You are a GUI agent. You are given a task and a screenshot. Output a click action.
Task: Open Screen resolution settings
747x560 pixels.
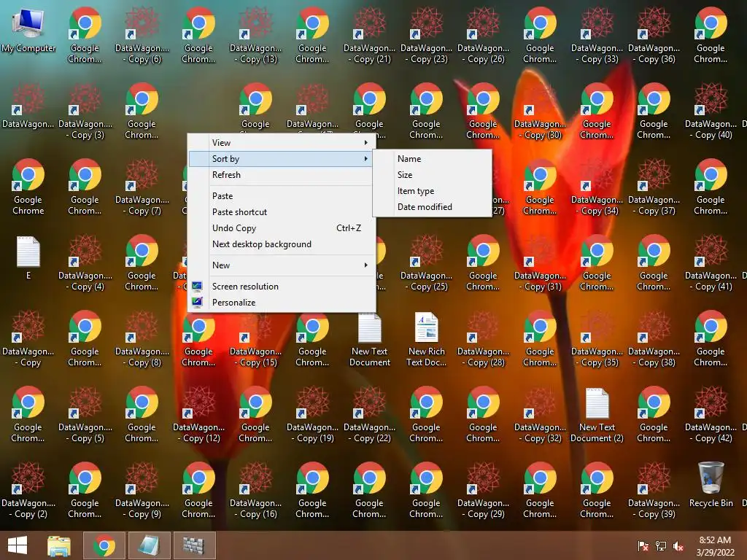pos(281,286)
